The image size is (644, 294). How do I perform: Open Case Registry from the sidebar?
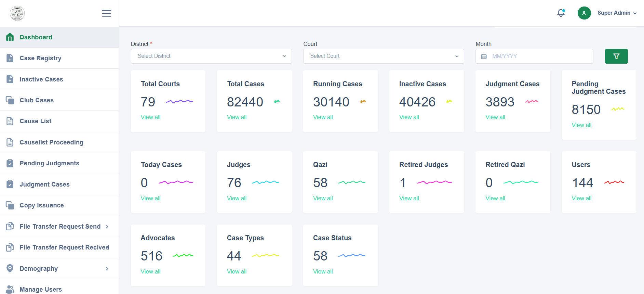pos(40,58)
